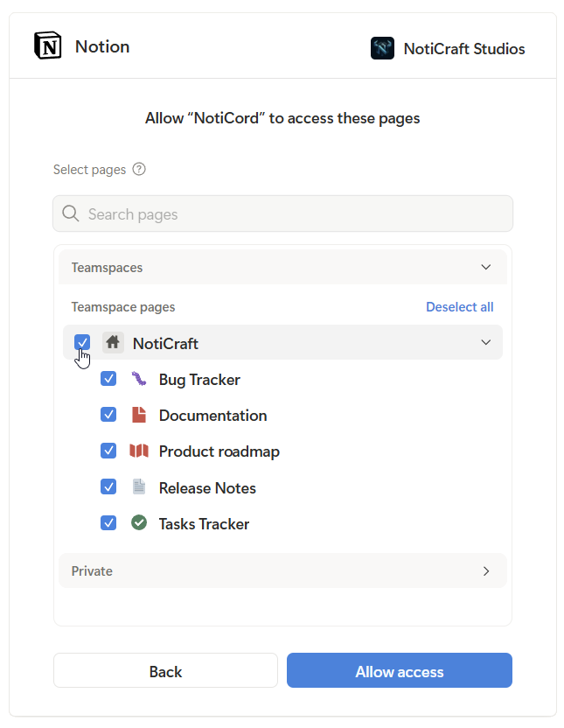
Task: Expand the Private section
Action: 486,570
